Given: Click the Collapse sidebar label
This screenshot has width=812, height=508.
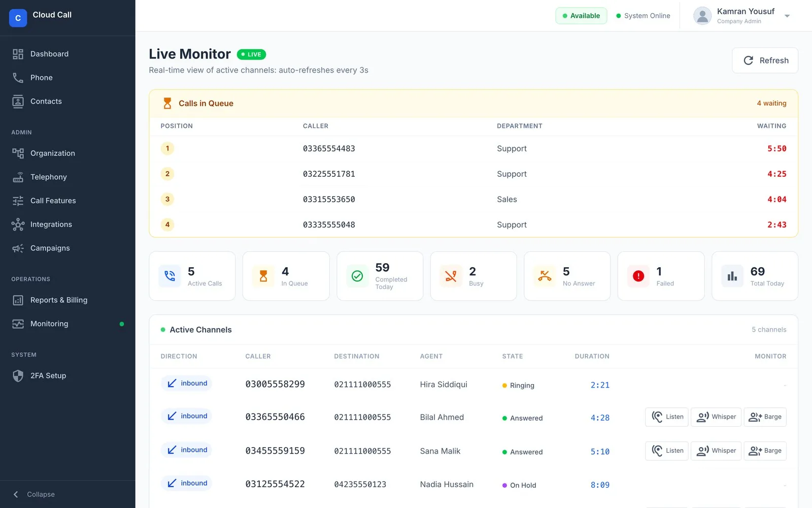Looking at the screenshot, I should click(x=41, y=494).
